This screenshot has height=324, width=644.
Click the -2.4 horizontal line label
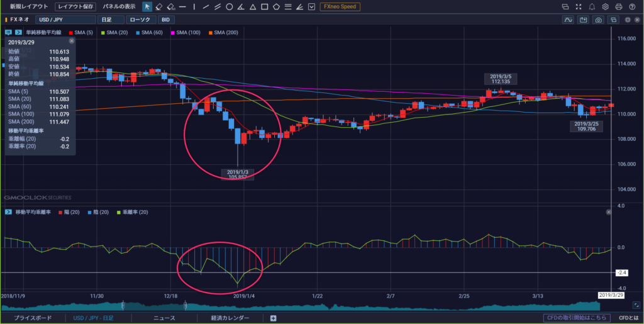coord(621,272)
